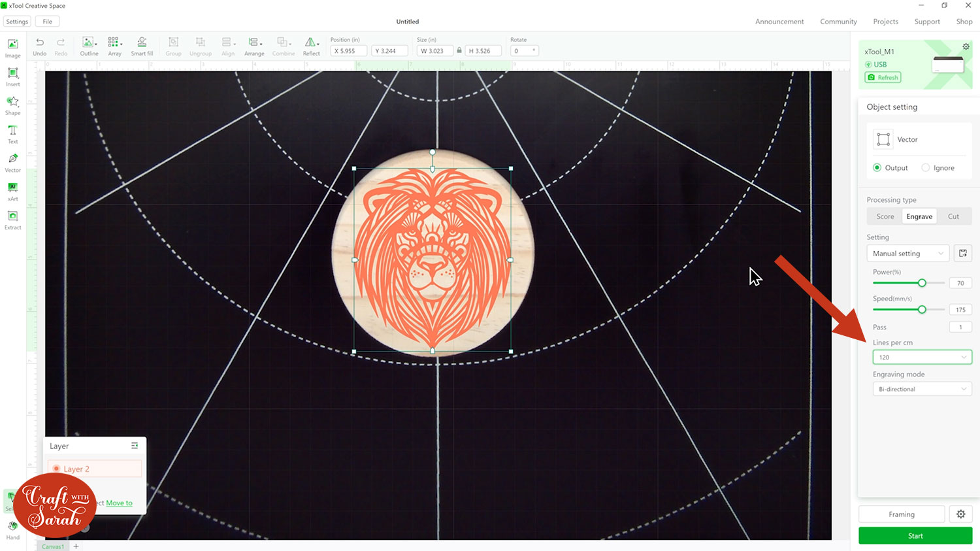Click the Move to link
980x551 pixels.
click(119, 503)
